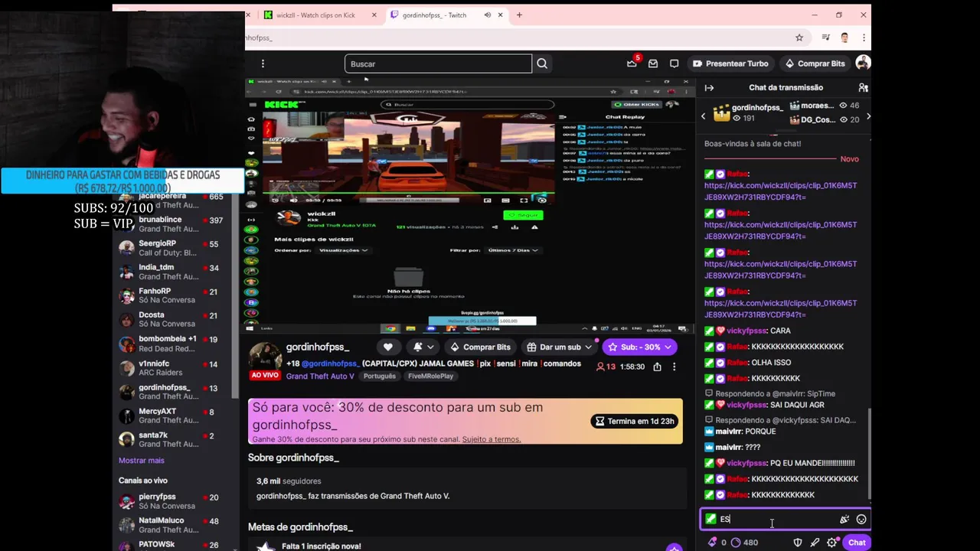Open FanhoRP channel in sidebar
Image resolution: width=980 pixels, height=551 pixels.
(173, 295)
